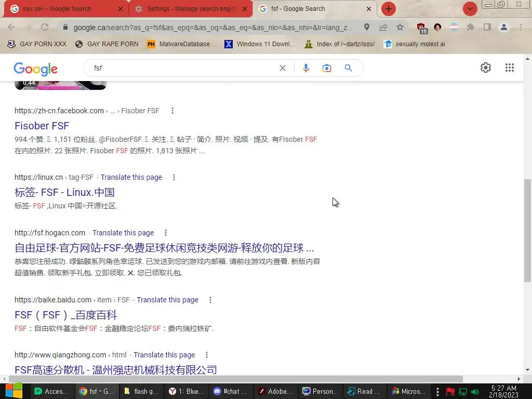Image resolution: width=532 pixels, height=399 pixels.
Task: Open the uBlock extension showing 15
Action: (x=422, y=28)
